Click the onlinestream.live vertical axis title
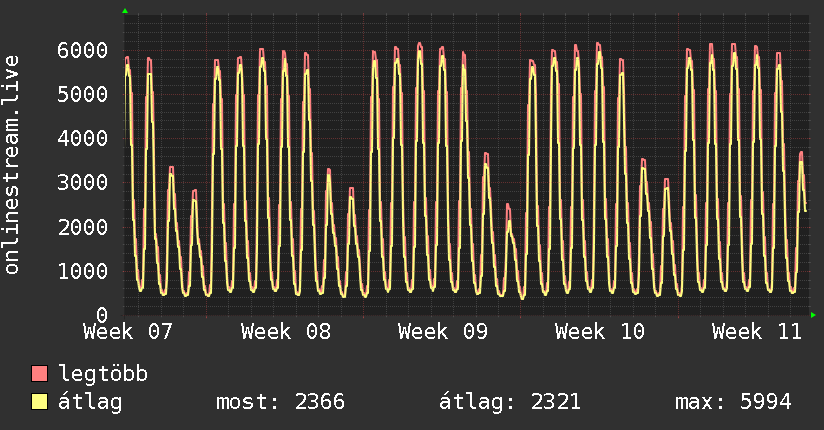 [x=11, y=165]
